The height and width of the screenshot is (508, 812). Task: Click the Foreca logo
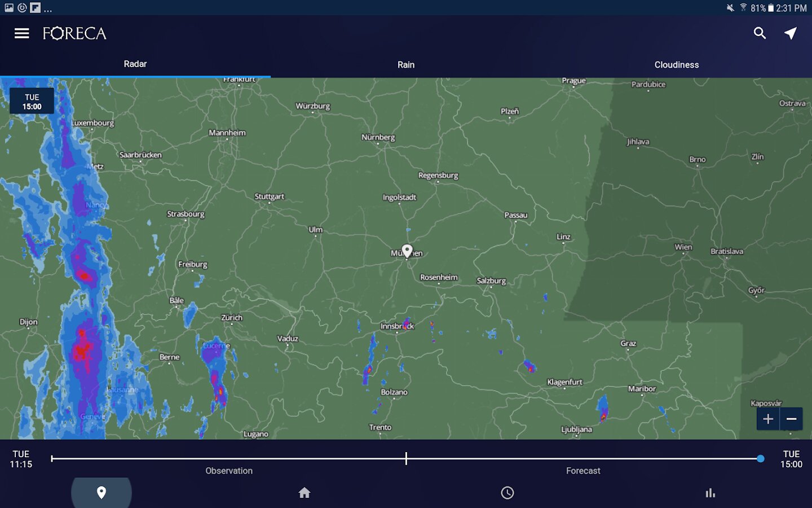tap(74, 33)
